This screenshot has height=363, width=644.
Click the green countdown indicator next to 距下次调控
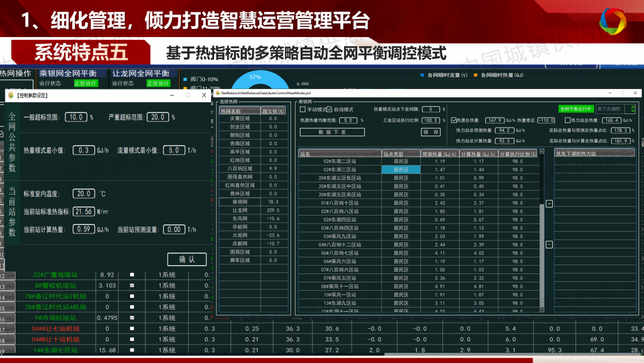click(x=633, y=109)
